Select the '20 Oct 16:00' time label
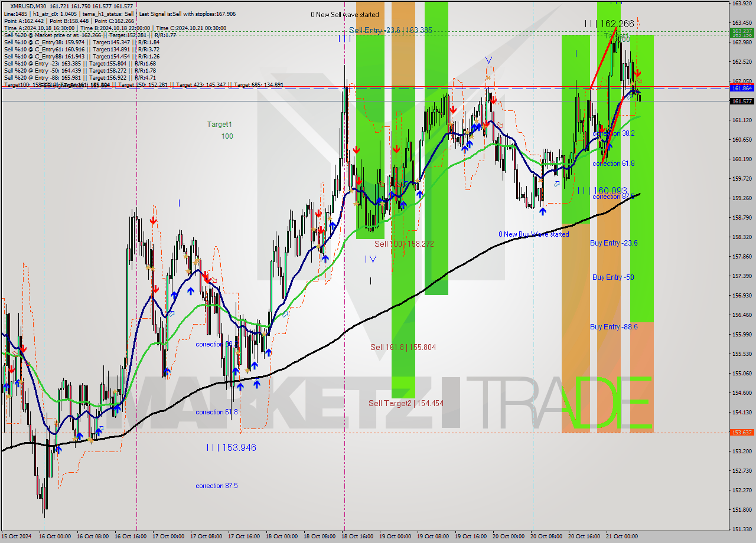Viewport: 756px width, 543px height. pos(584,537)
